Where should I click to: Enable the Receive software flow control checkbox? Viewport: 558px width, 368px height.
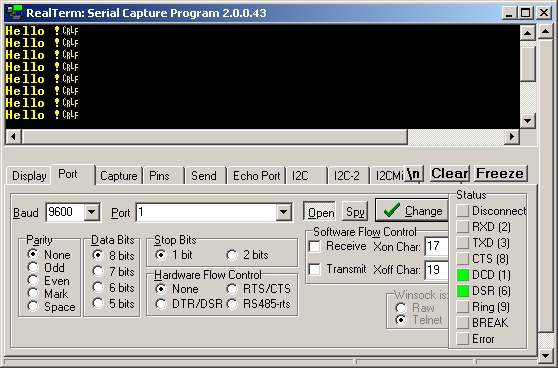(x=315, y=246)
